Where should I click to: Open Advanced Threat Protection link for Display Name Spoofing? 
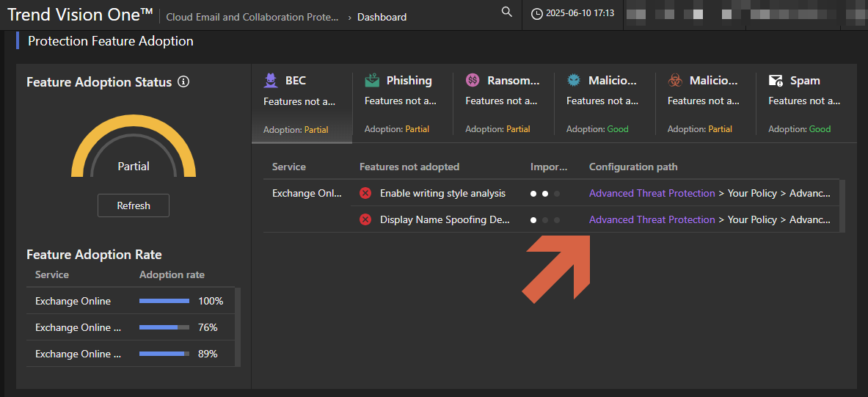(x=652, y=219)
